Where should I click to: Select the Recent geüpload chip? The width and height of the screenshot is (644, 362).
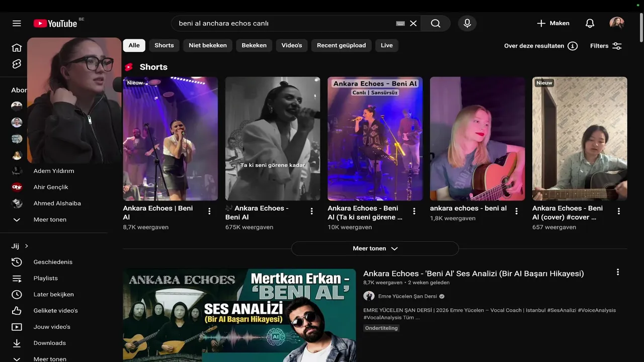341,45
